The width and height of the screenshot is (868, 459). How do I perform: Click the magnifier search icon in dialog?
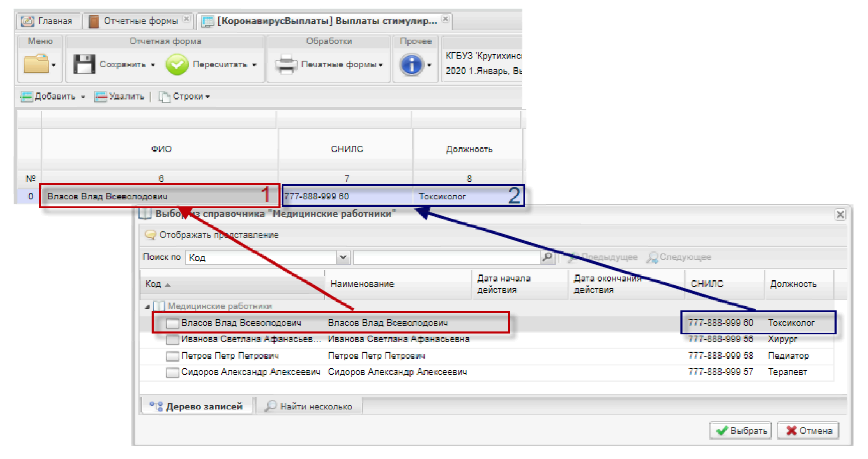click(x=547, y=257)
